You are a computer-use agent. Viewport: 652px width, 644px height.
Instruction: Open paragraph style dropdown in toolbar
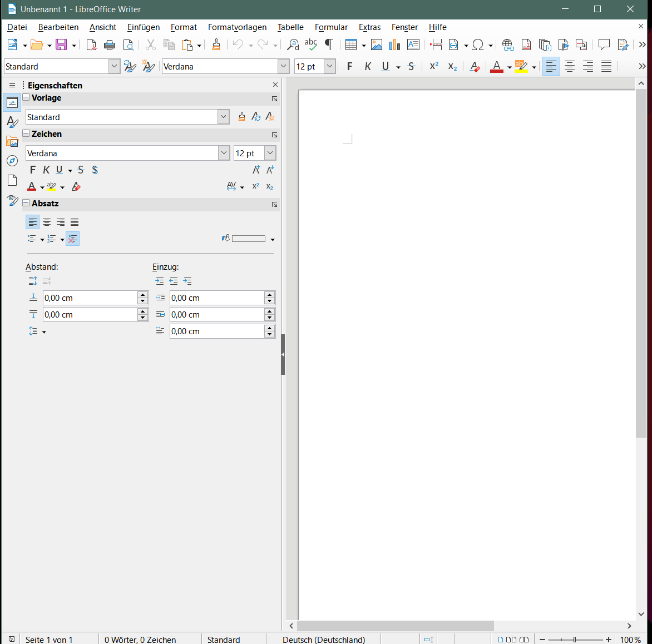[115, 66]
